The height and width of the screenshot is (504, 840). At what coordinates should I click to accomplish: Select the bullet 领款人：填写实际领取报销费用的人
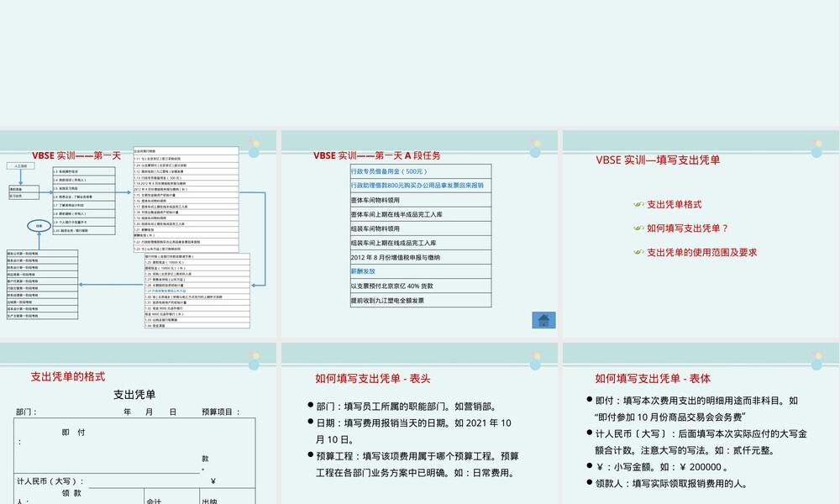pyautogui.click(x=668, y=484)
